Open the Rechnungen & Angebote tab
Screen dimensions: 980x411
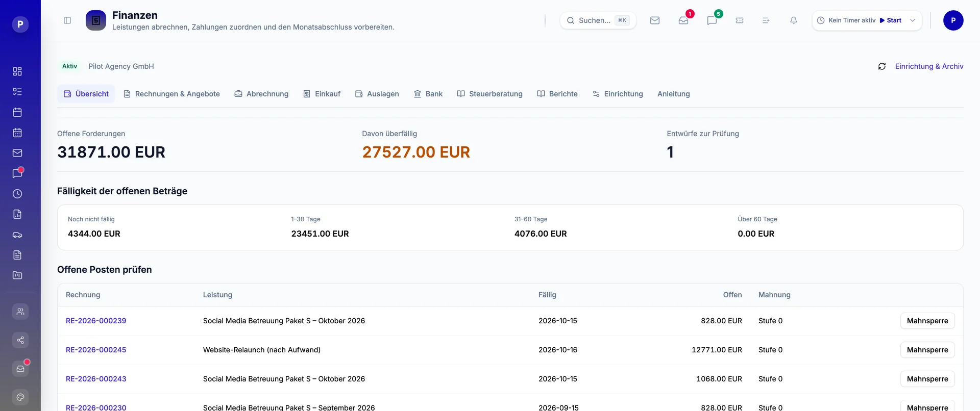click(x=171, y=94)
